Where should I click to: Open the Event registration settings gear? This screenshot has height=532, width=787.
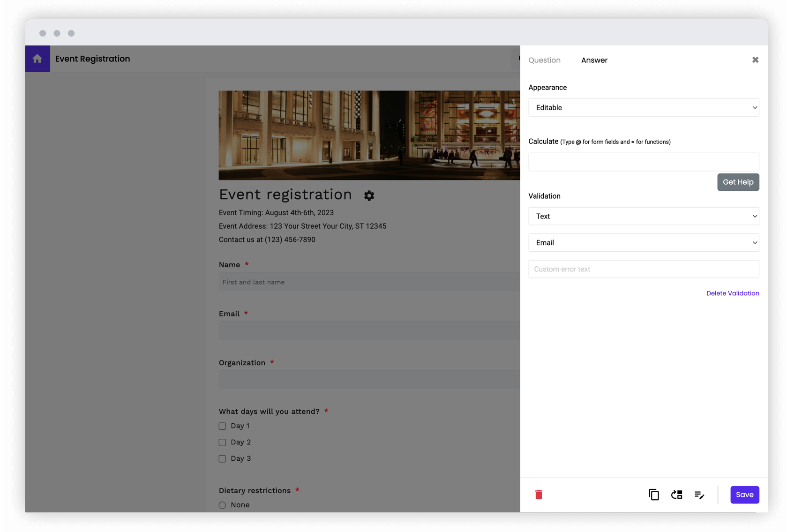[x=369, y=195]
